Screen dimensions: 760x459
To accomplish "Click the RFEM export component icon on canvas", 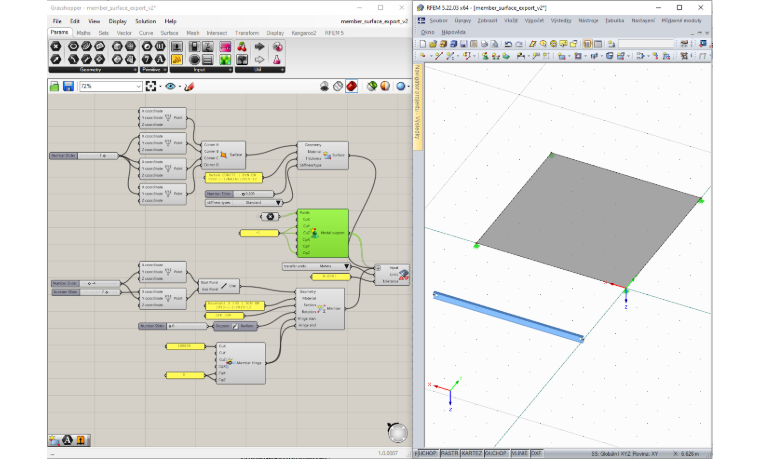I will (403, 275).
